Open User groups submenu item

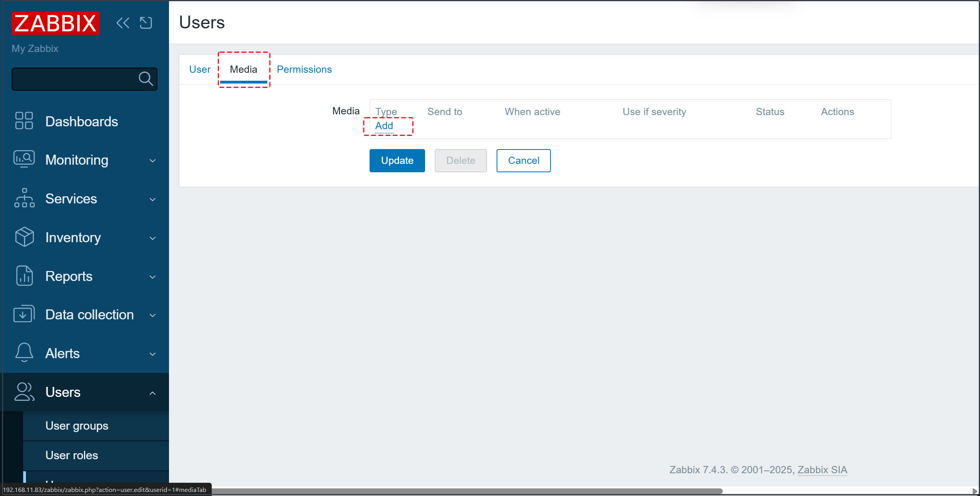(77, 426)
